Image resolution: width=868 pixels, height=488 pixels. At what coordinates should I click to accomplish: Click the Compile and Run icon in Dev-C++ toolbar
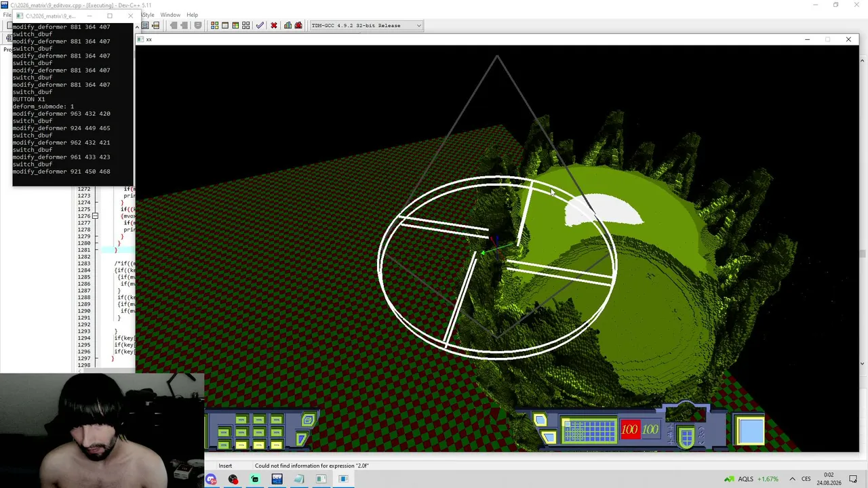pyautogui.click(x=236, y=26)
